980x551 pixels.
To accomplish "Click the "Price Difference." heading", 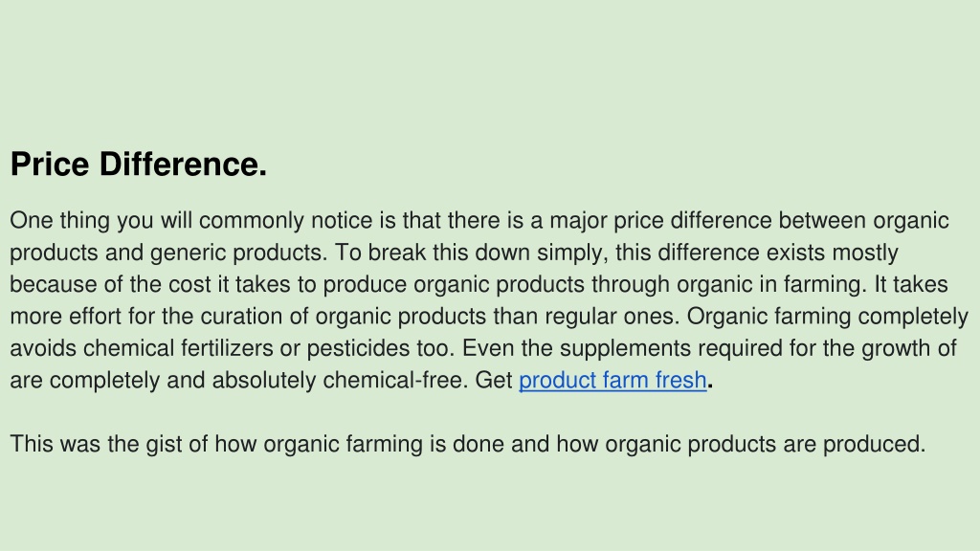I will [139, 165].
